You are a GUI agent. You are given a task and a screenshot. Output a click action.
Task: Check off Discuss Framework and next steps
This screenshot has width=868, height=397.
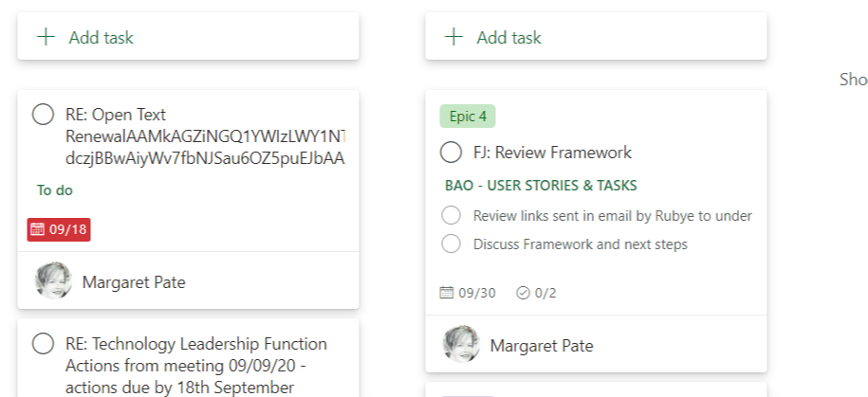451,244
